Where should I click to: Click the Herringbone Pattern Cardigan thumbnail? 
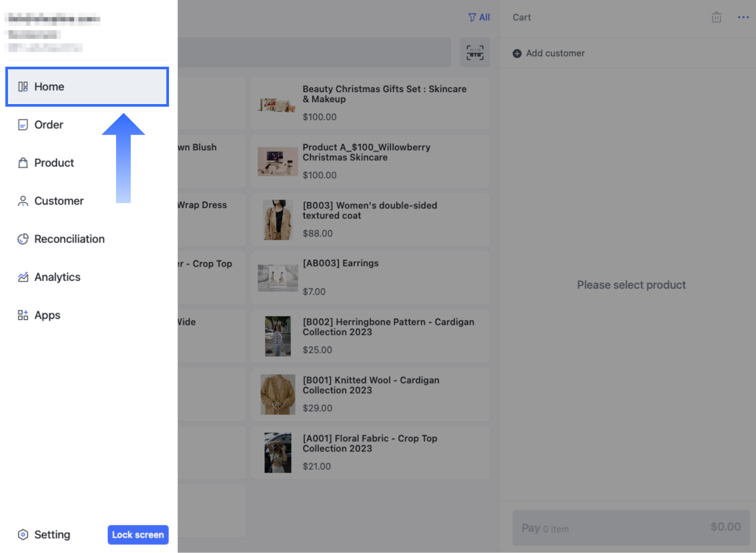pyautogui.click(x=278, y=336)
